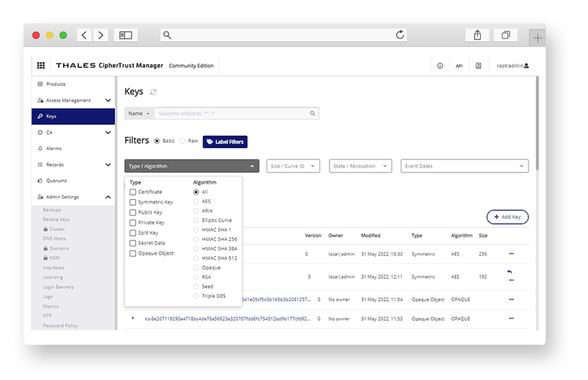Open Password Policy setting
588x380 pixels.
coord(60,325)
